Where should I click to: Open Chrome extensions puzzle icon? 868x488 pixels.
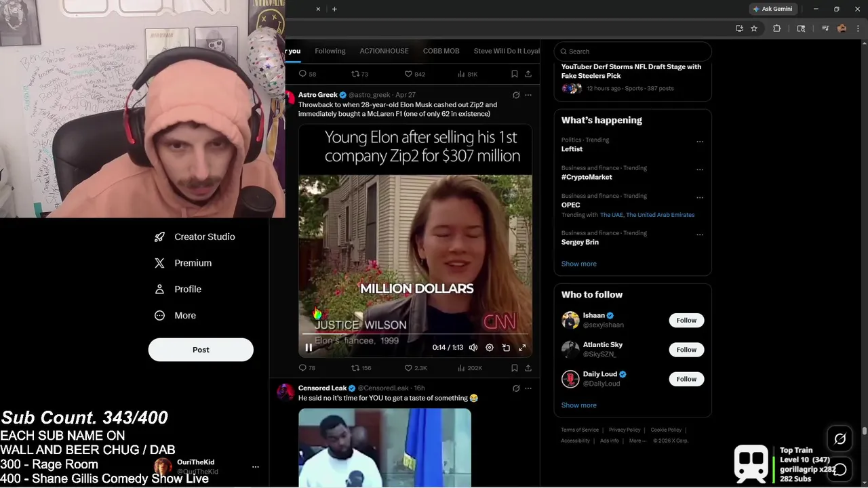click(777, 28)
